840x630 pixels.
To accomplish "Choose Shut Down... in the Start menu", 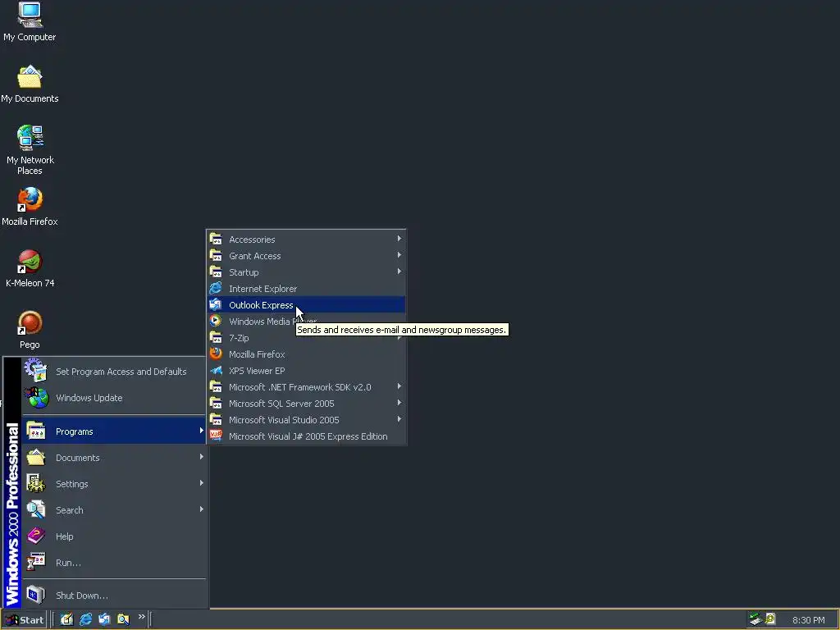I will 113,596.
